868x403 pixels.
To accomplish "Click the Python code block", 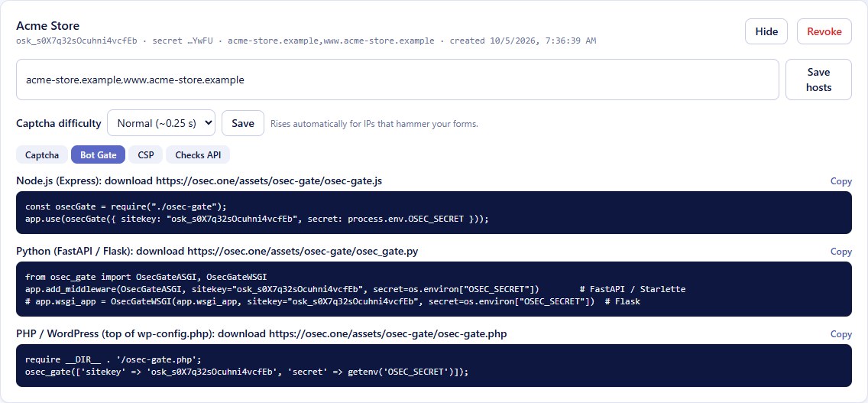I will click(434, 289).
